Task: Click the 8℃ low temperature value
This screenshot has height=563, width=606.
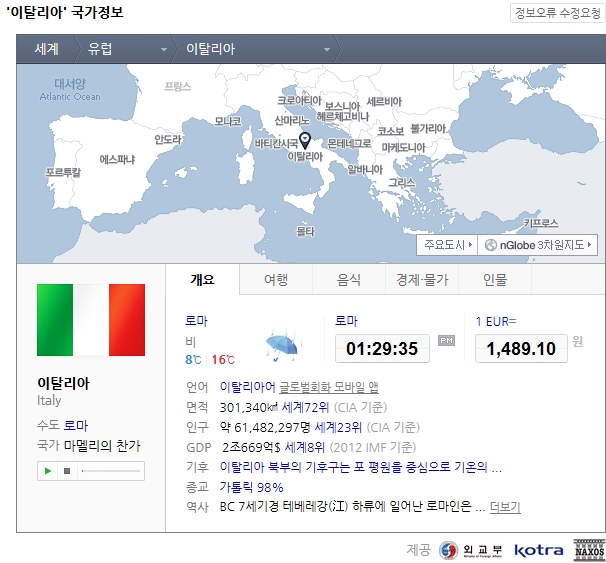Action: point(193,360)
